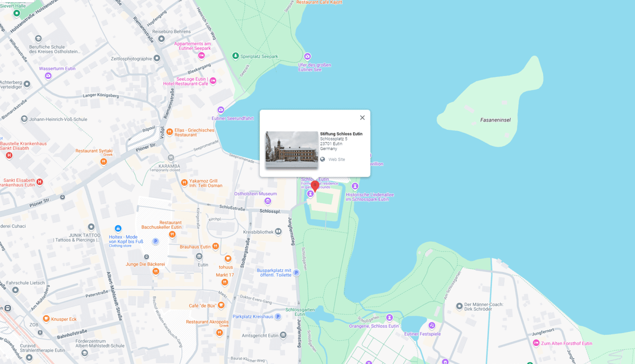
Task: Click the JUNIK TATTOO gray pin icon
Action: tap(91, 227)
